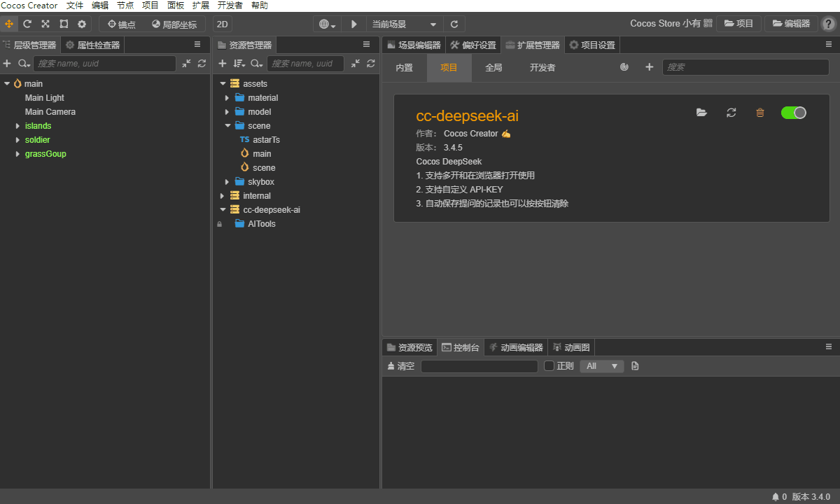Add a new extension with plus icon
The image size is (840, 504).
point(649,67)
